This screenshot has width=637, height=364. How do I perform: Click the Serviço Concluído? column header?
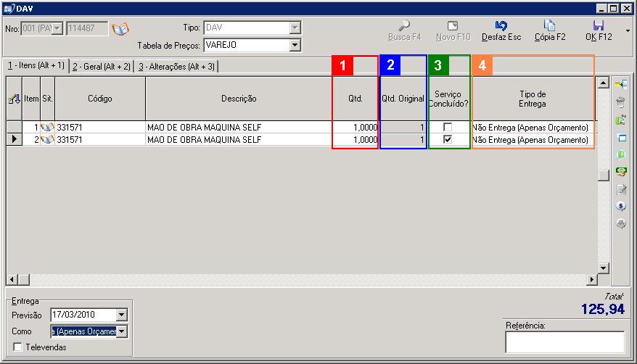coord(448,99)
